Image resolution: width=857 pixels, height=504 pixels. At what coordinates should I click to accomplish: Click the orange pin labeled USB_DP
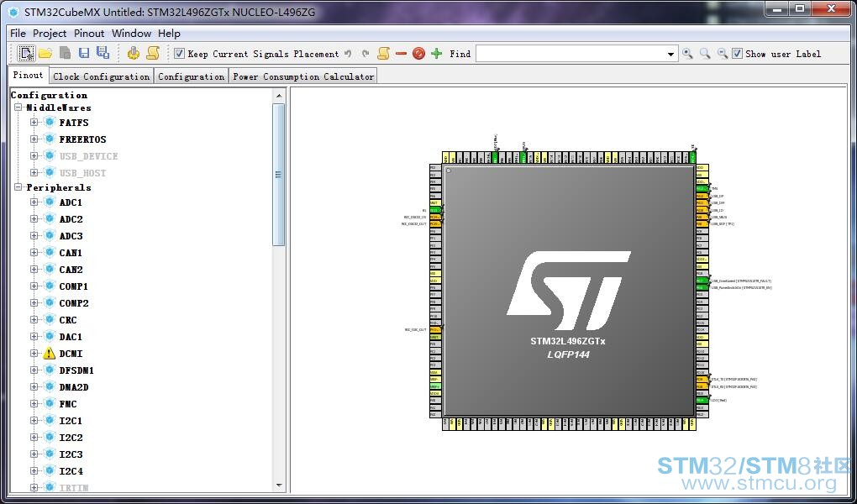(702, 196)
